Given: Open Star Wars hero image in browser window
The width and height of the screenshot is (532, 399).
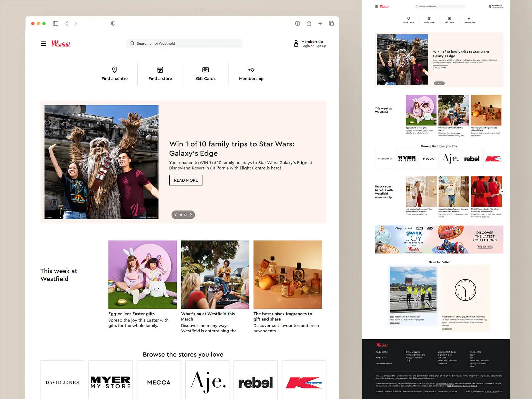Looking at the screenshot, I should (x=101, y=162).
